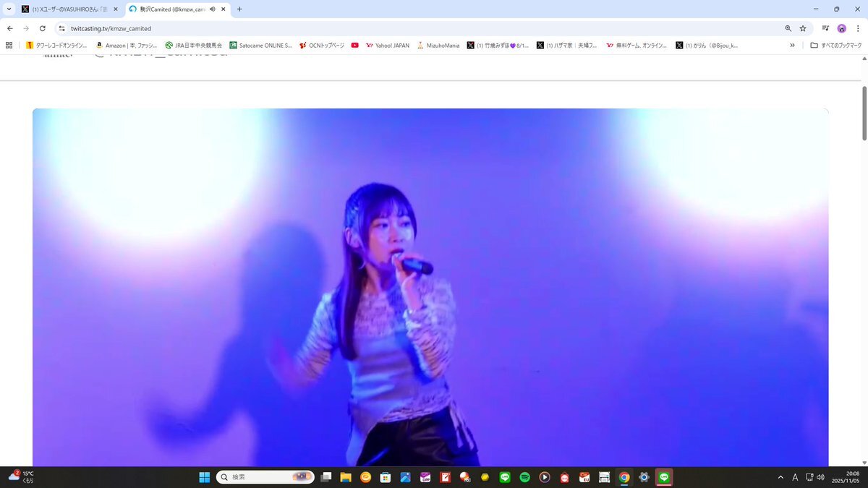Open Task View from the taskbar

(x=327, y=477)
